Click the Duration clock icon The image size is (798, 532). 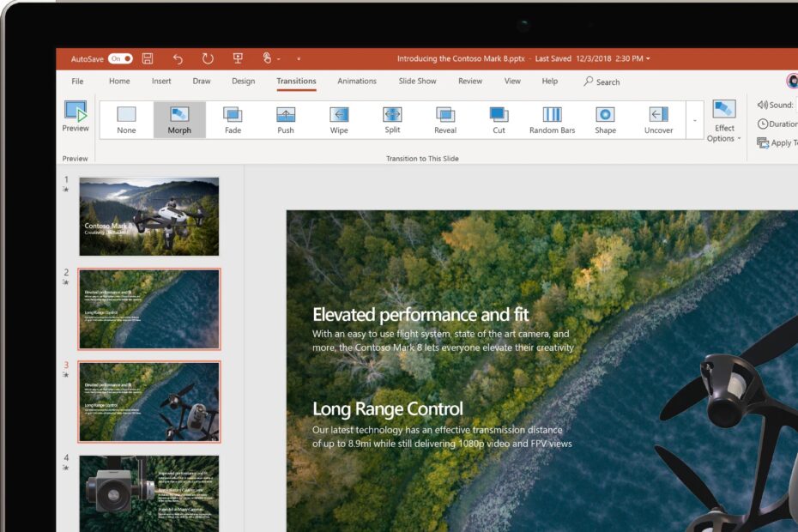click(762, 124)
